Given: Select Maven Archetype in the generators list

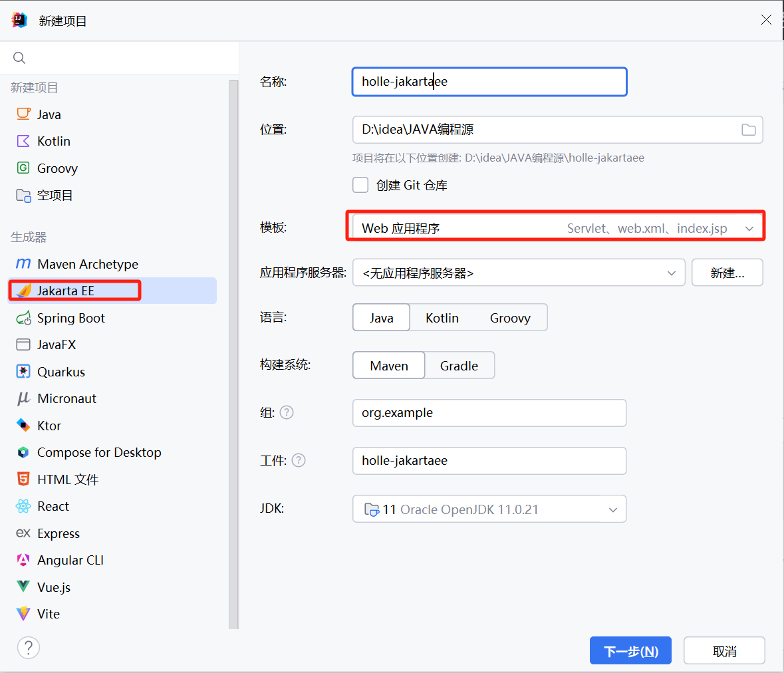Looking at the screenshot, I should click(88, 264).
